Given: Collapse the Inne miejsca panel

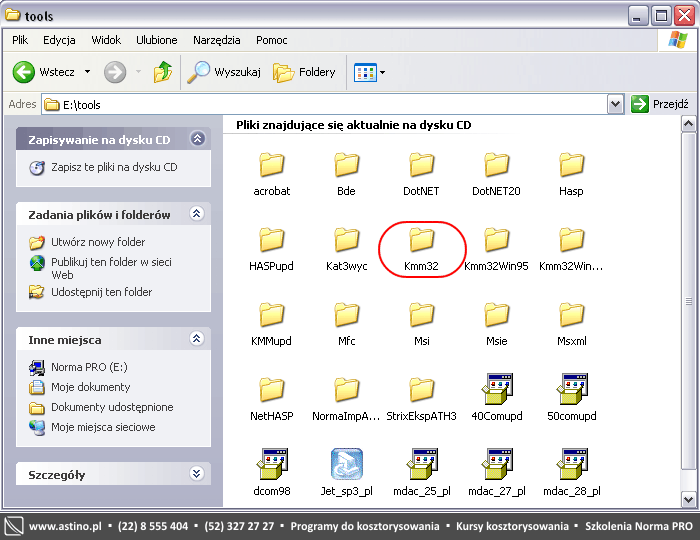Looking at the screenshot, I should (x=197, y=339).
